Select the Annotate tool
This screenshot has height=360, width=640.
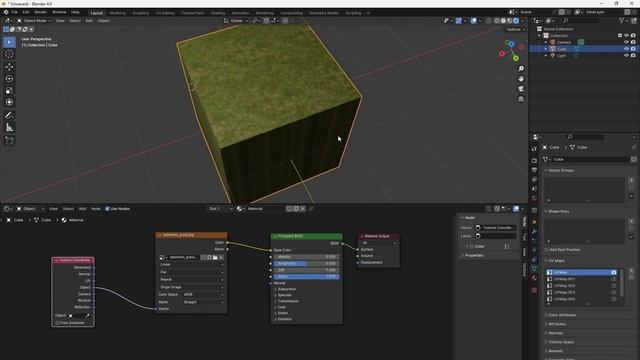click(x=9, y=116)
